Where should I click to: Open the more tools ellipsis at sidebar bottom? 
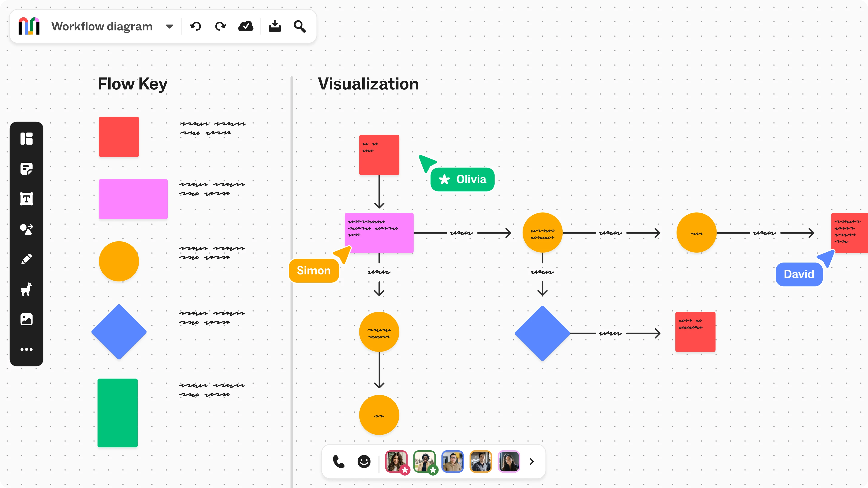[27, 349]
